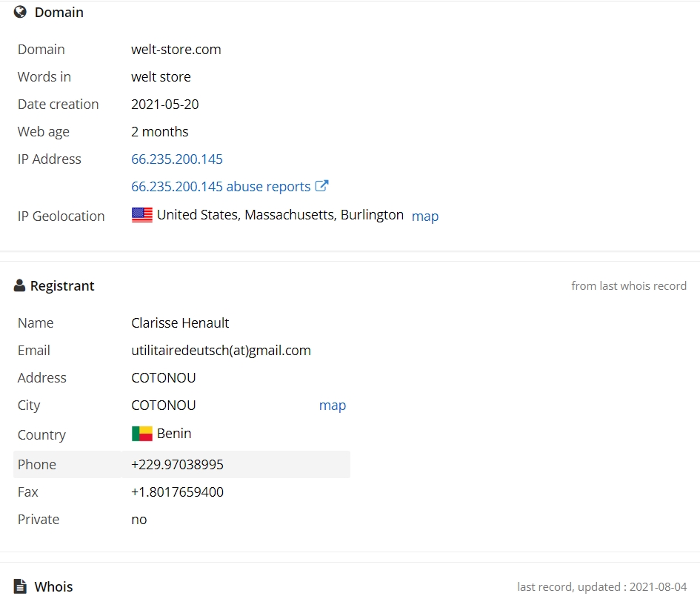This screenshot has height=599, width=700.
Task: Click the external link icon after abuse reports
Action: pos(321,186)
